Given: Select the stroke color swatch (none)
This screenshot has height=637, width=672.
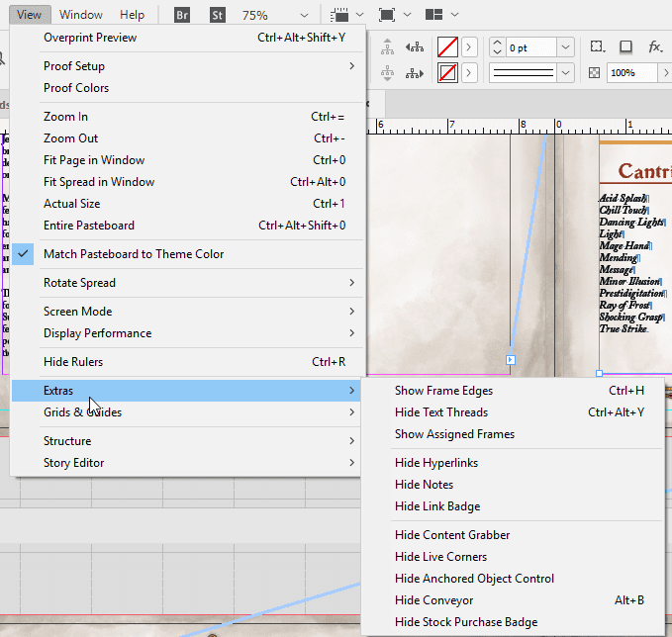Looking at the screenshot, I should [x=447, y=73].
